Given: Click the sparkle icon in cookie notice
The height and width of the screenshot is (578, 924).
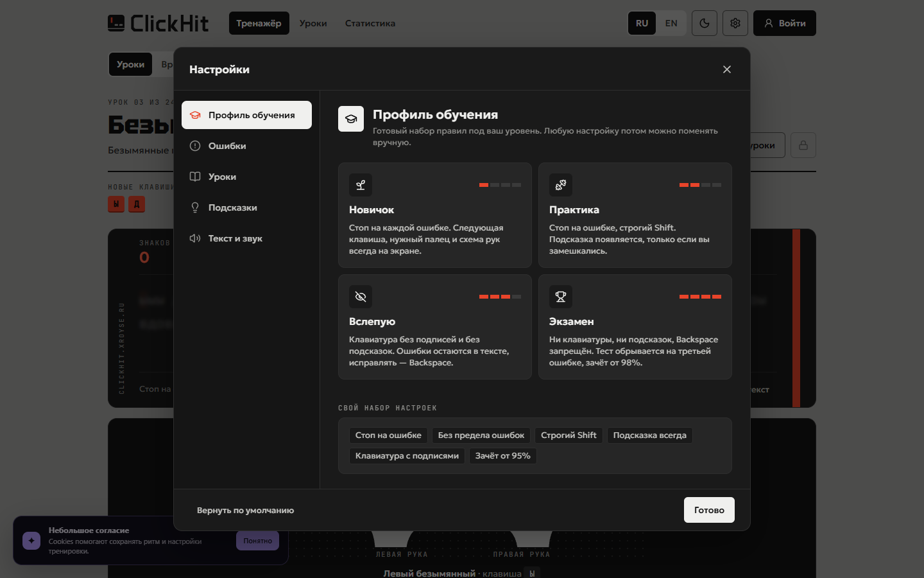Looking at the screenshot, I should pos(31,541).
